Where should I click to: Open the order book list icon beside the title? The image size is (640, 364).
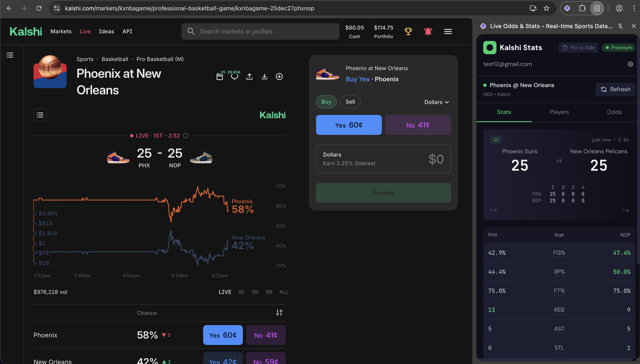click(x=40, y=115)
